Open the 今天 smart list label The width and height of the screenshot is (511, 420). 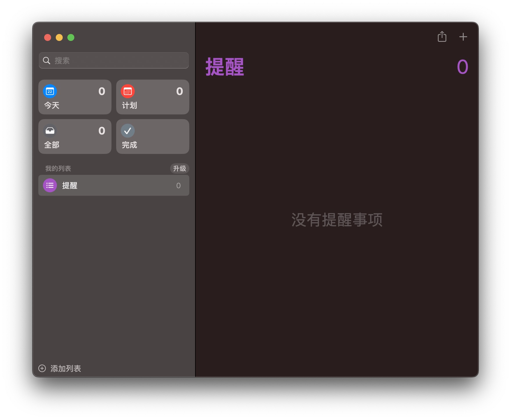(x=52, y=105)
